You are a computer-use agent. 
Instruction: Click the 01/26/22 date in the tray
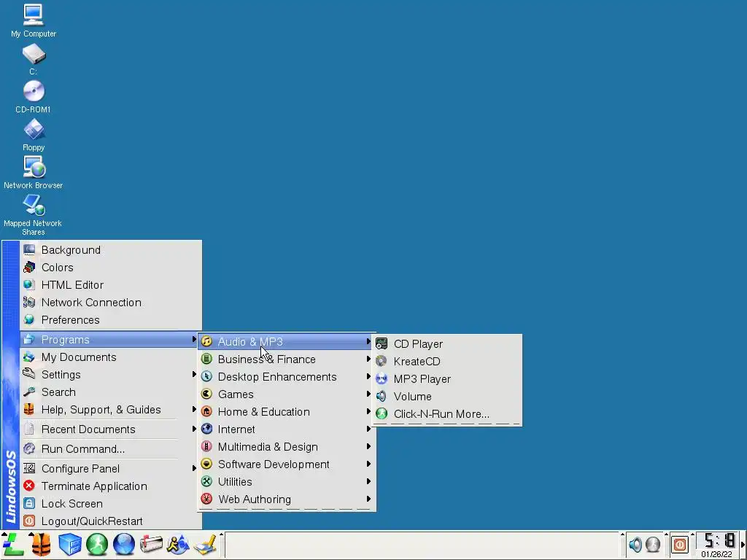tap(716, 554)
